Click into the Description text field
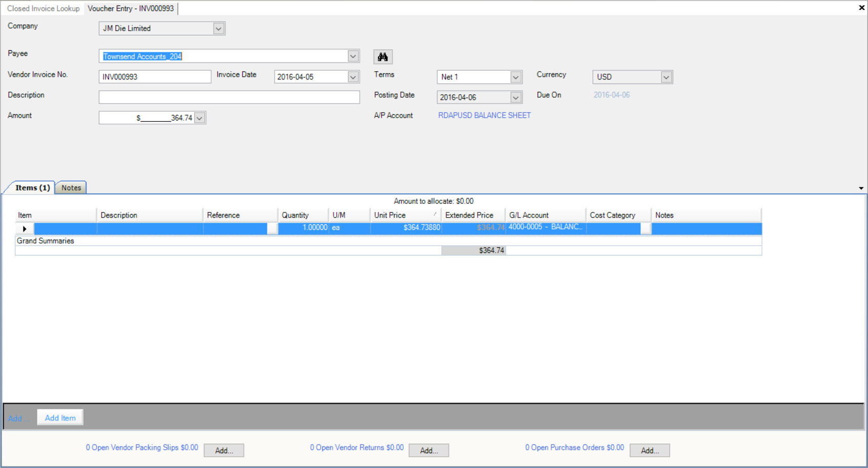 pyautogui.click(x=229, y=97)
